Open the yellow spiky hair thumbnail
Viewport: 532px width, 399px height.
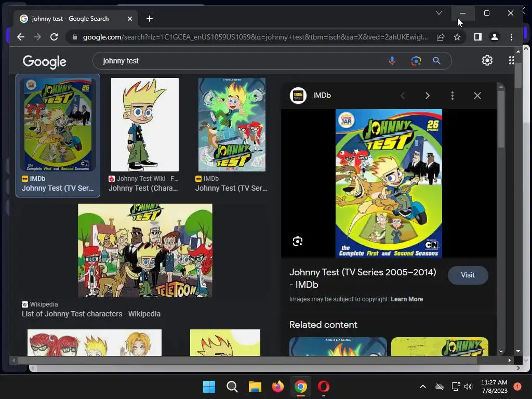tap(225, 343)
